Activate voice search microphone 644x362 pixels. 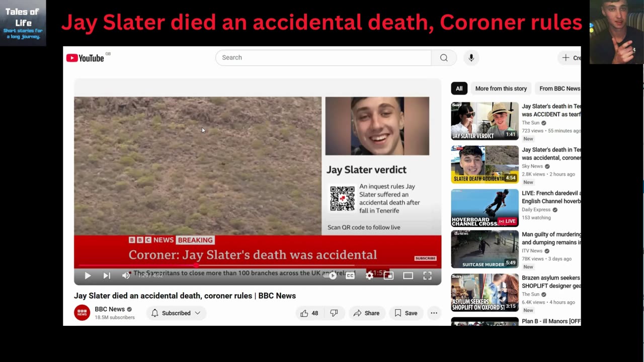tap(471, 58)
